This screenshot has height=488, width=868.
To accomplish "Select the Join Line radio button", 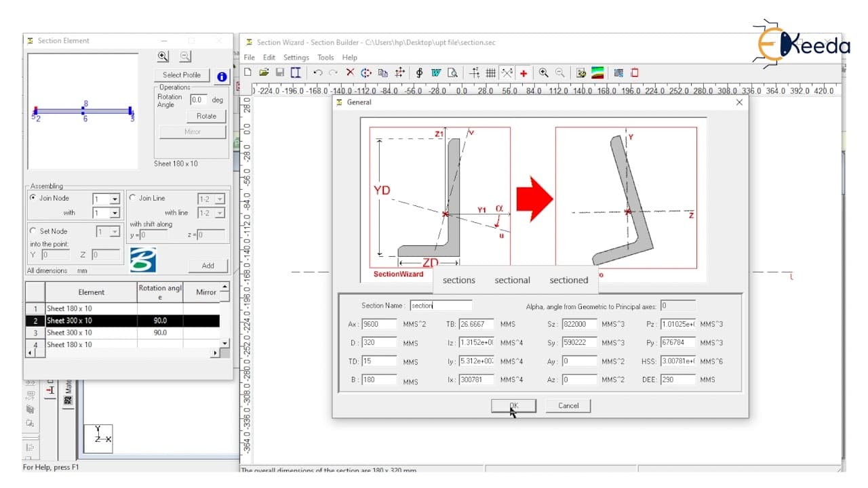I will pos(133,198).
